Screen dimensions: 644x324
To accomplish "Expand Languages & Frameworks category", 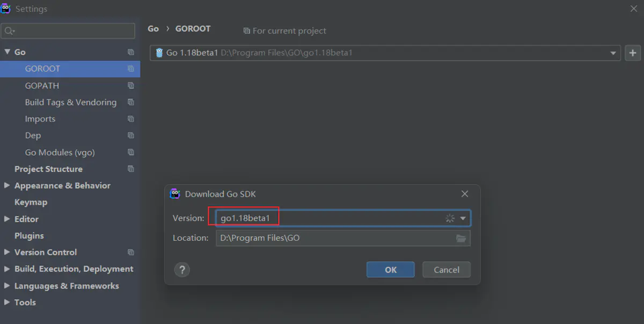I will pos(7,286).
